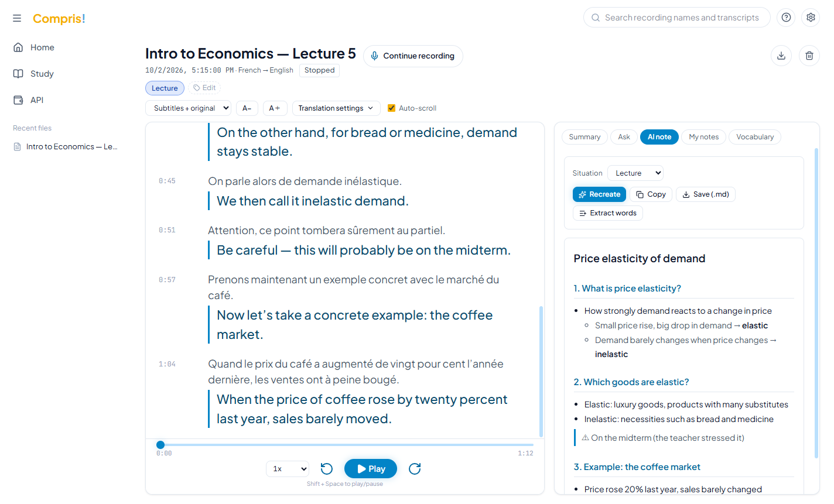Click heading '2. Which goods are elastic?'
The image size is (834, 504).
[x=631, y=382]
